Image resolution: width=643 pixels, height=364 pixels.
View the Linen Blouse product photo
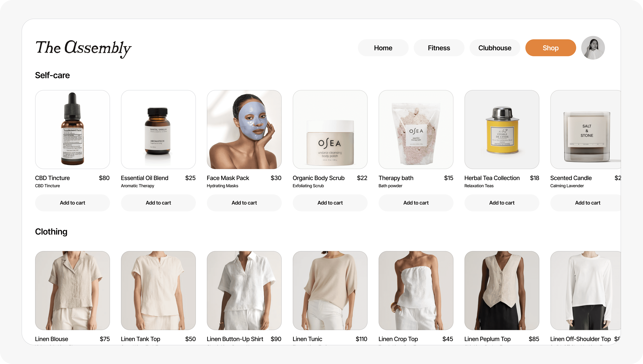72,290
